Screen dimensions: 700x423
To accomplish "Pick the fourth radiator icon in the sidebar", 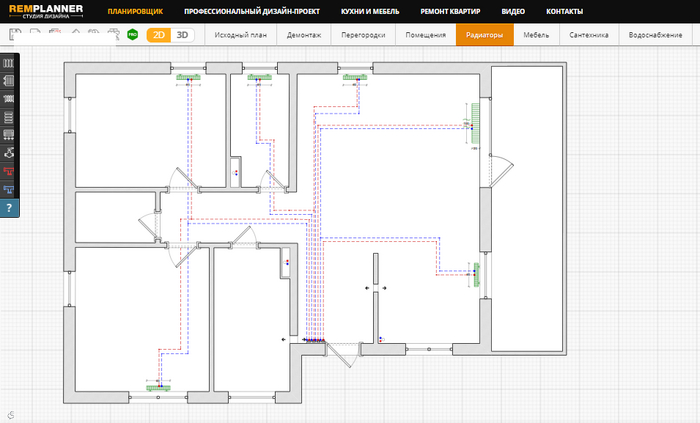I will click(x=9, y=117).
